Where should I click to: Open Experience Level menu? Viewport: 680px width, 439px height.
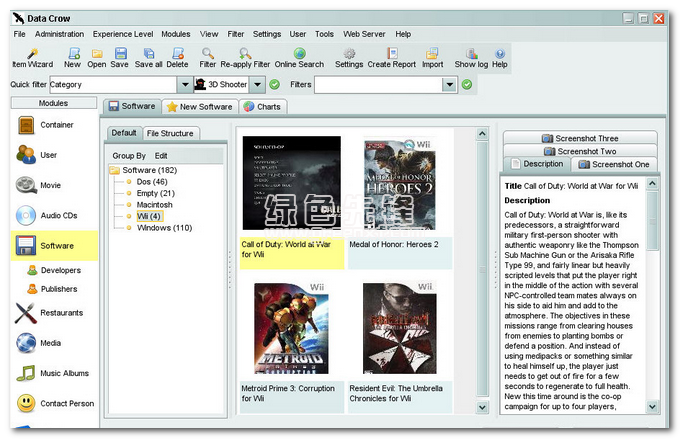click(x=123, y=34)
